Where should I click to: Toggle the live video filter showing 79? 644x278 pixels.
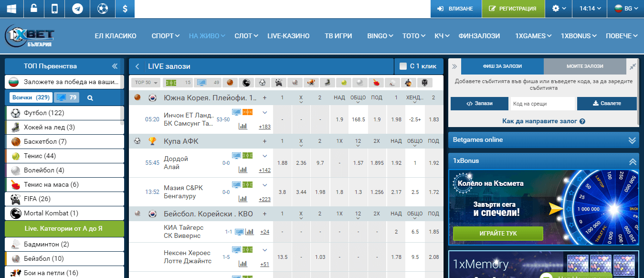click(66, 98)
